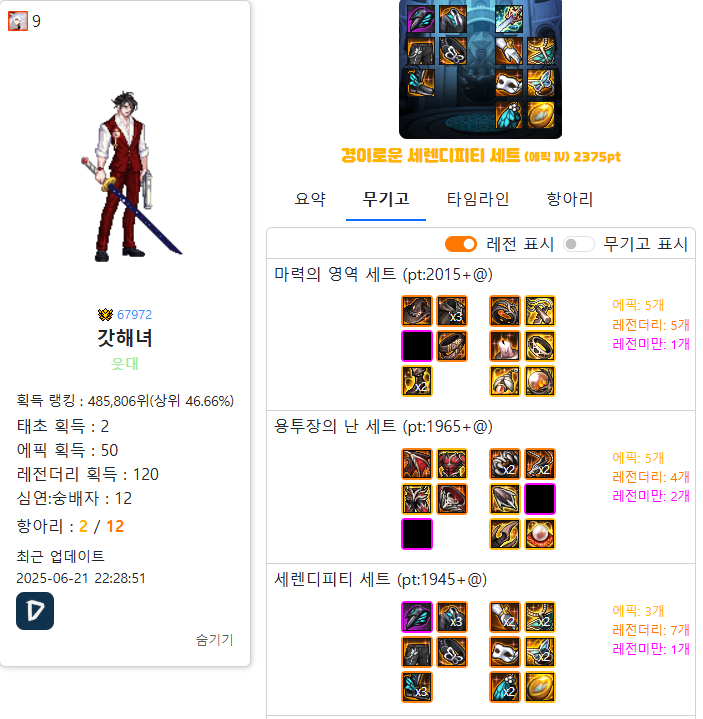Click the empty magenta slot in 마력의 영역 set
This screenshot has height=719, width=703.
click(x=417, y=346)
